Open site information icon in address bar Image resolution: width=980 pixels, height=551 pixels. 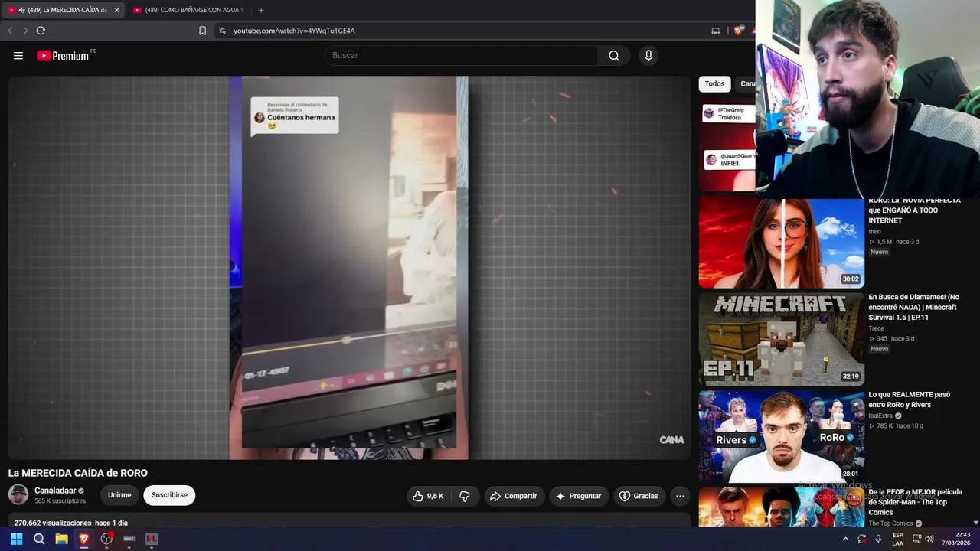[222, 31]
